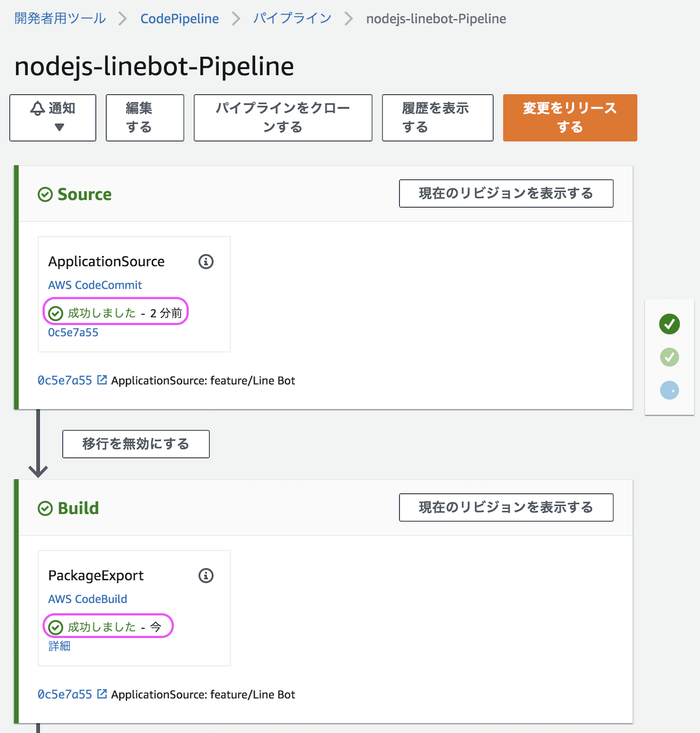The height and width of the screenshot is (733, 700).
Task: Click 履歴を表示する history button
Action: point(437,118)
